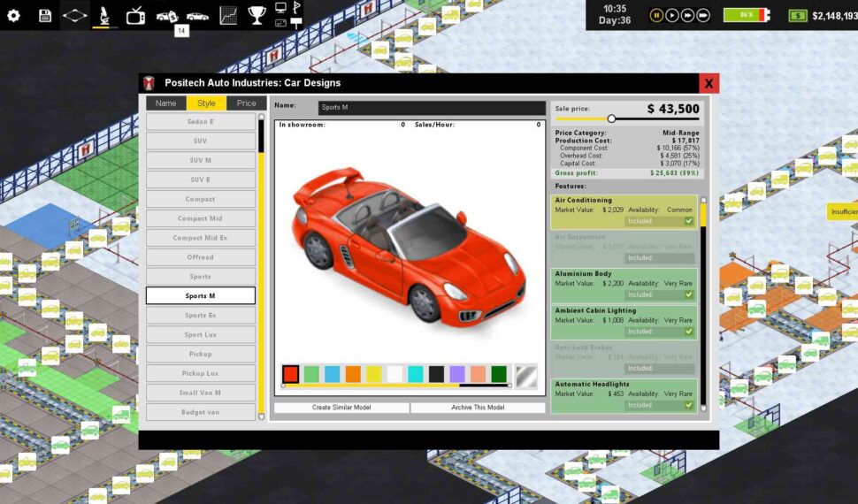Image resolution: width=858 pixels, height=504 pixels.
Task: Toggle Aluminium Body included checkbox
Action: point(688,294)
